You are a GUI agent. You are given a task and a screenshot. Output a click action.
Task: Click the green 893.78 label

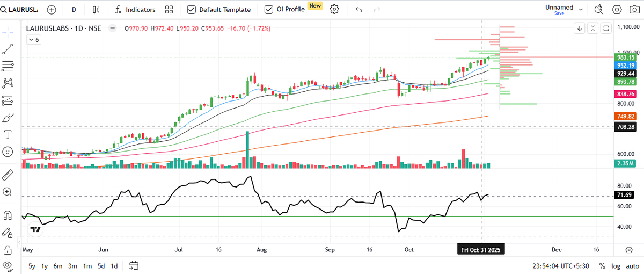(x=626, y=82)
